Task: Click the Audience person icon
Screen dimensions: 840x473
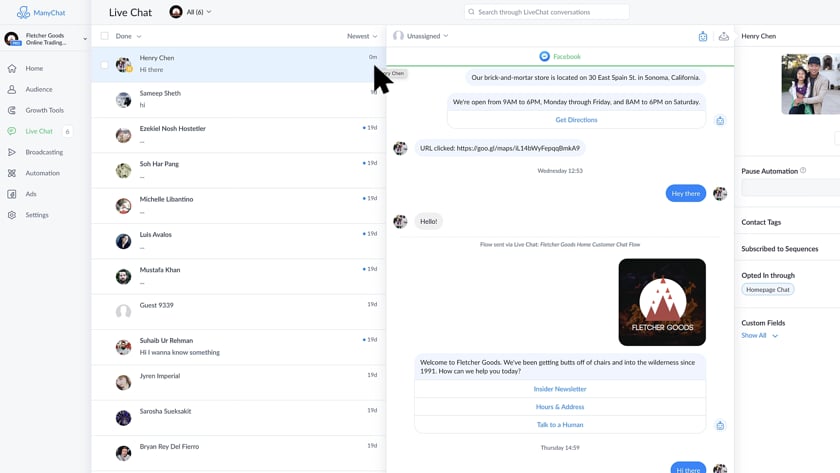Action: [x=12, y=89]
